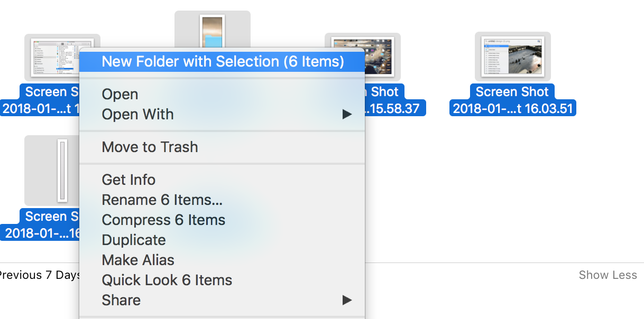Image resolution: width=644 pixels, height=319 pixels.
Task: Click the Show Less link
Action: 608,275
